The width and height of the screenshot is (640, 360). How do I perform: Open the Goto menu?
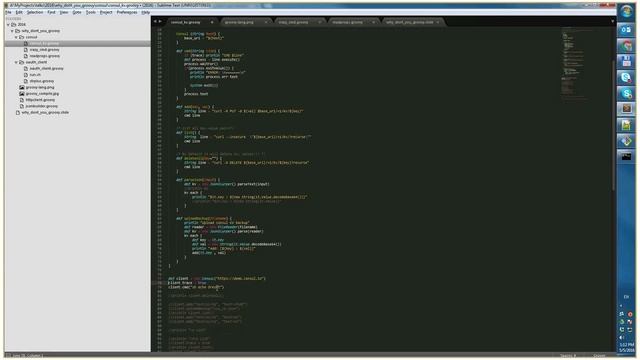tap(77, 12)
